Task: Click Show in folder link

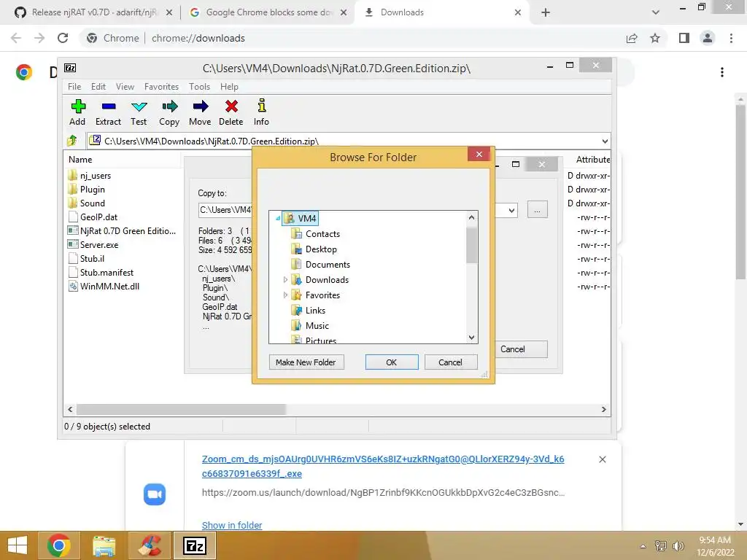Action: 232,525
